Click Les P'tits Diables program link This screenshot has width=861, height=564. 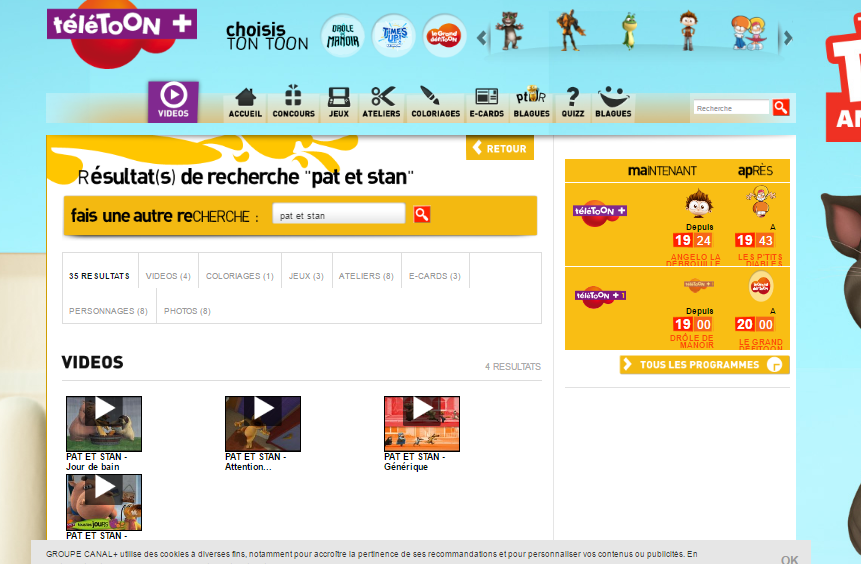(760, 260)
